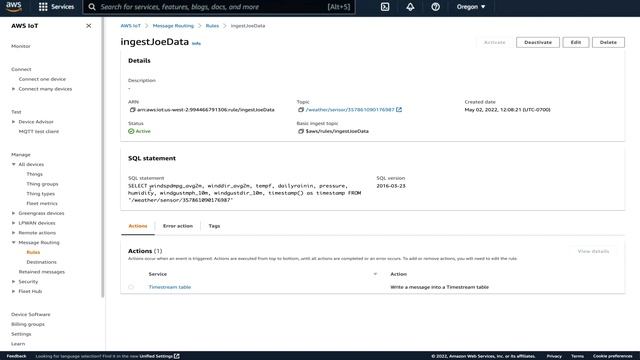Image resolution: width=640 pixels, height=360 pixels.
Task: Open Fleet metrics
Action: (x=42, y=203)
